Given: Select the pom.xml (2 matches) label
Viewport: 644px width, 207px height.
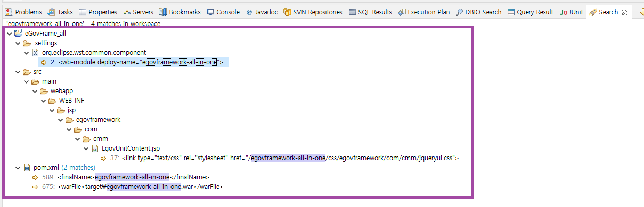Looking at the screenshot, I should [64, 168].
